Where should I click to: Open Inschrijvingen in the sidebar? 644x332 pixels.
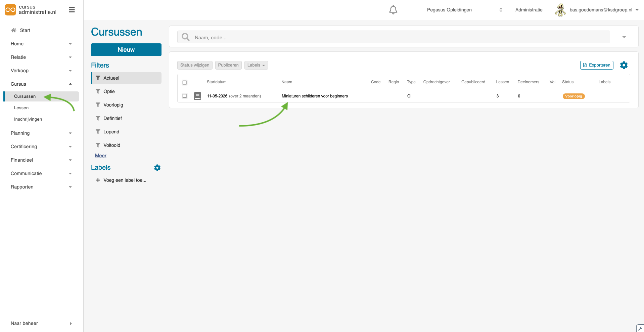coord(28,119)
